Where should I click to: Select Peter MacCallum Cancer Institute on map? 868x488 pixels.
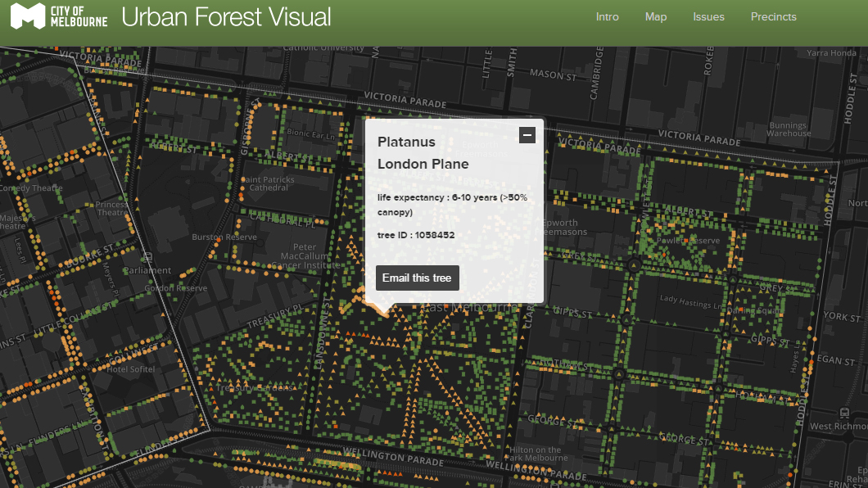(x=305, y=256)
